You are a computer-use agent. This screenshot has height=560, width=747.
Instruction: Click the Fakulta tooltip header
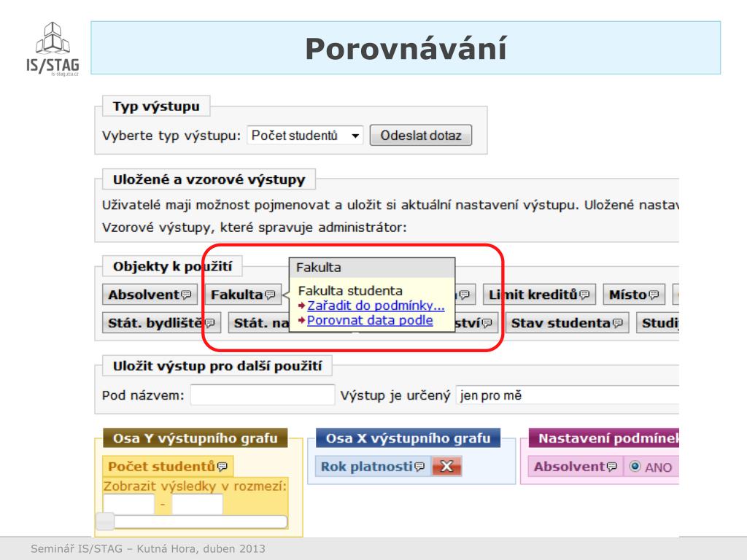pos(372,267)
